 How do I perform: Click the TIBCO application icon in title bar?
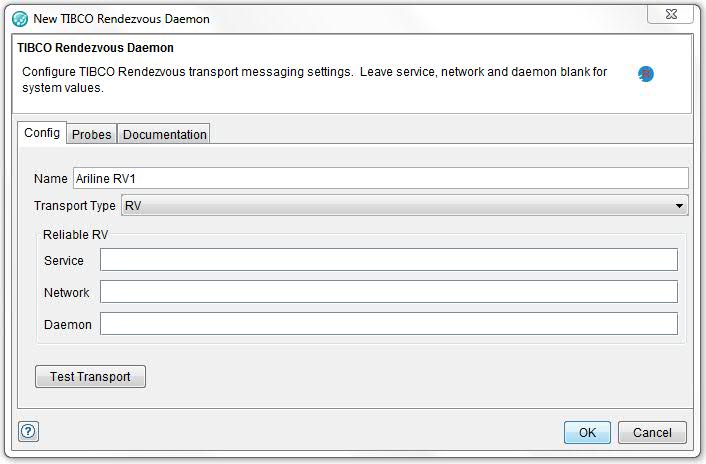pos(19,19)
